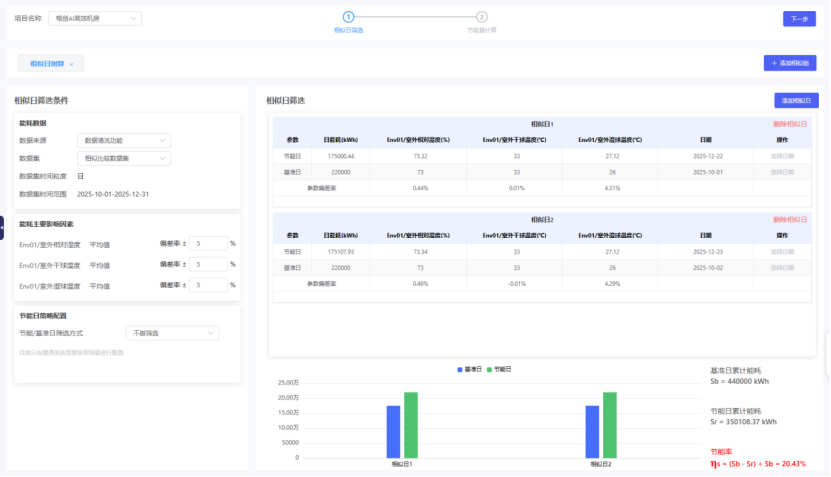Image resolution: width=831 pixels, height=477 pixels.
Task: Open the 数据来源 dropdown
Action: pos(124,140)
